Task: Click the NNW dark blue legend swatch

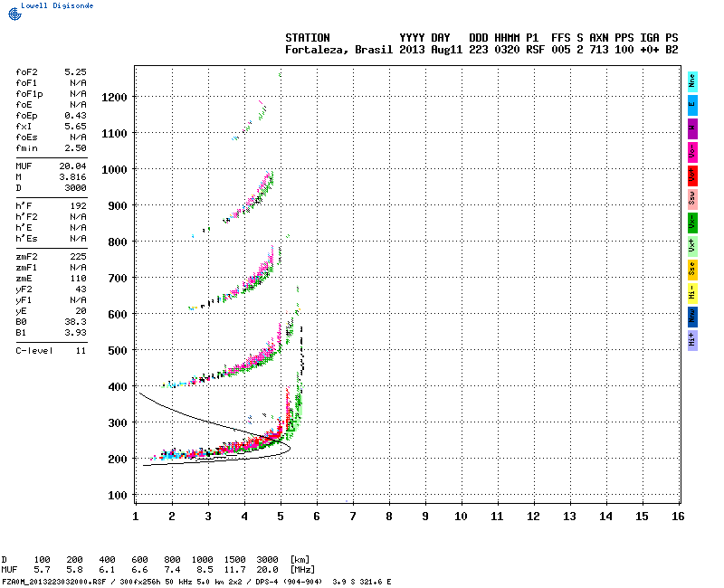Action: coord(692,318)
